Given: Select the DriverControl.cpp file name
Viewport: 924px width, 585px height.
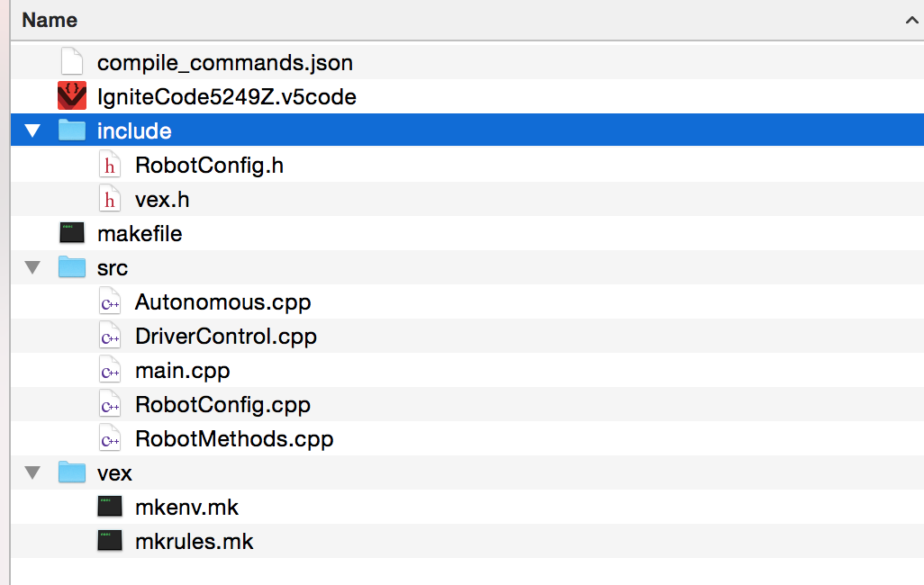Looking at the screenshot, I should point(225,337).
